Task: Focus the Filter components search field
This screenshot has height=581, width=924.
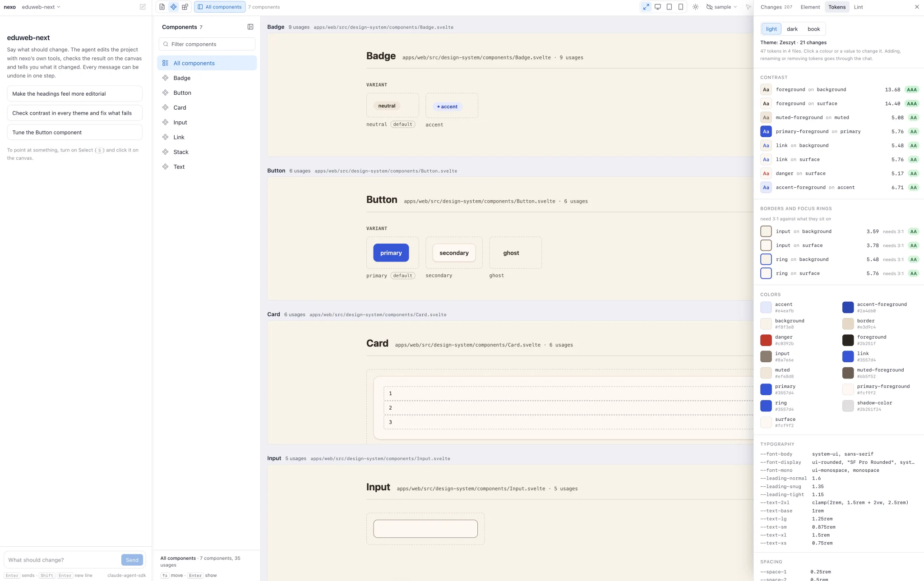Action: click(207, 44)
